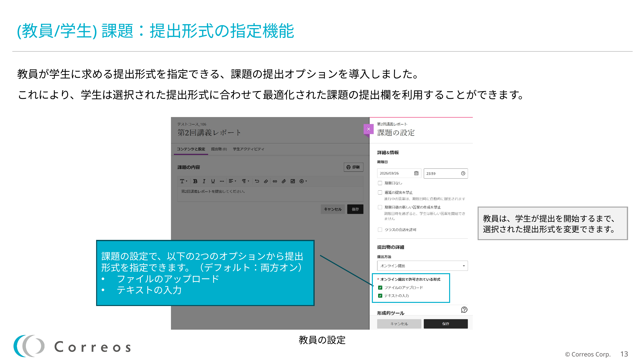Switch to 学生アクティビティ tab
This screenshot has width=644, height=362.
pos(248,149)
